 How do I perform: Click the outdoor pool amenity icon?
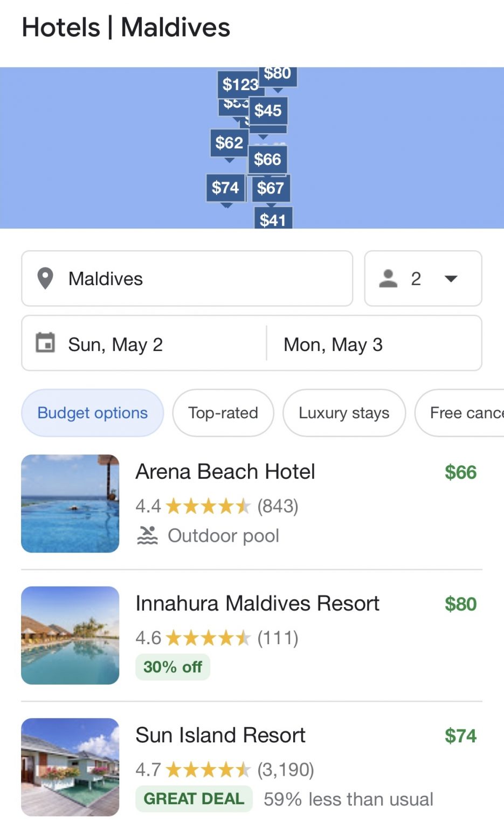click(147, 535)
